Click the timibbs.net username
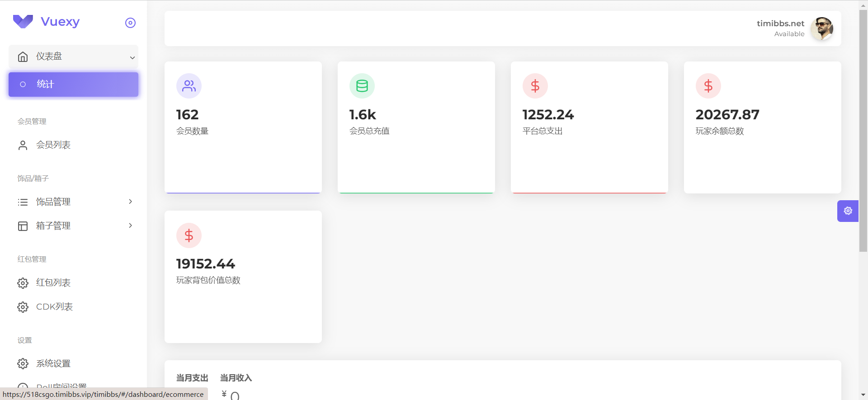The height and width of the screenshot is (400, 868). coord(780,24)
